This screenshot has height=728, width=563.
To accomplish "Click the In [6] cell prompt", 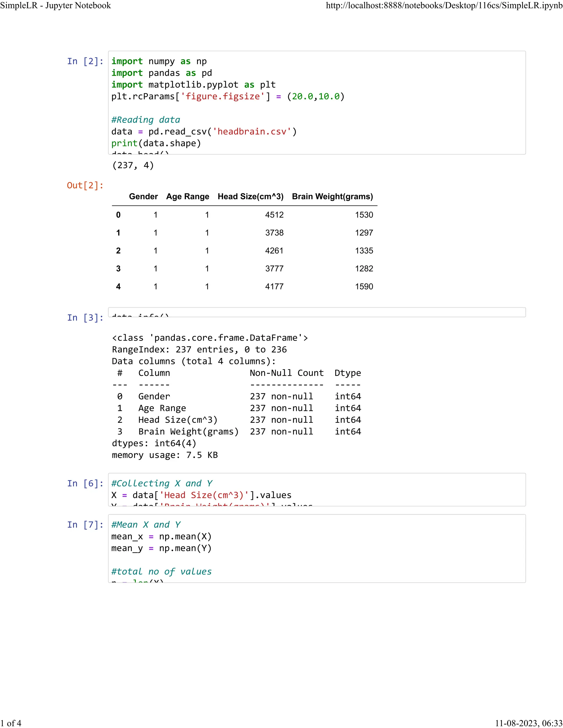I will click(x=85, y=483).
